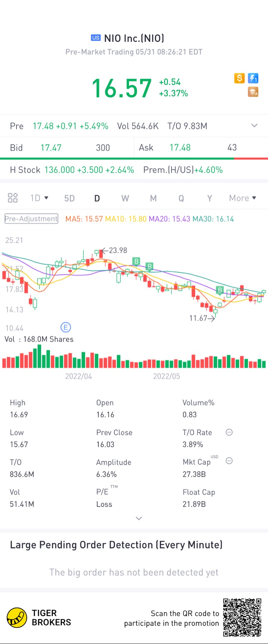Viewport: 268px width, 644px height.
Task: Tap the Bid price 17.47
Action: tap(51, 147)
